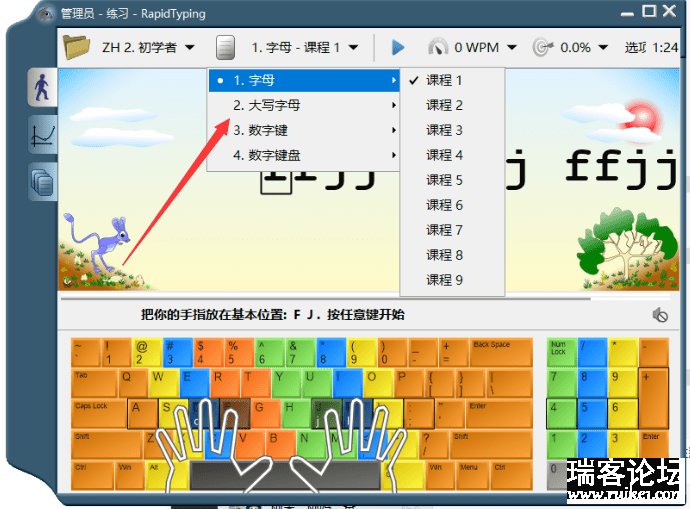This screenshot has height=509, width=690.
Task: Click the WPM speedometer icon
Action: coord(438,47)
